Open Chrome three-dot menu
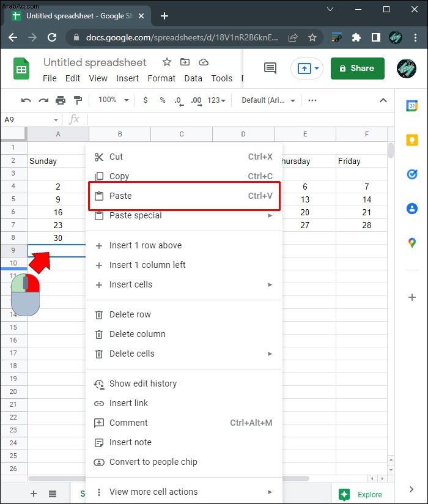The width and height of the screenshot is (428, 504). click(x=416, y=37)
